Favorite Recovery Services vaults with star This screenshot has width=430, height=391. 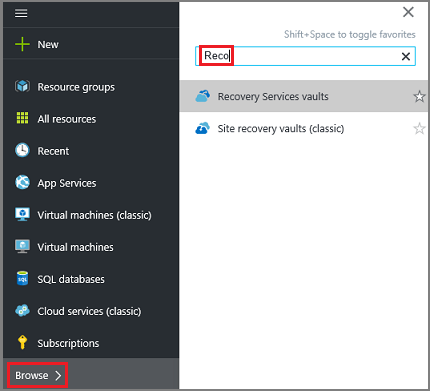pos(419,96)
